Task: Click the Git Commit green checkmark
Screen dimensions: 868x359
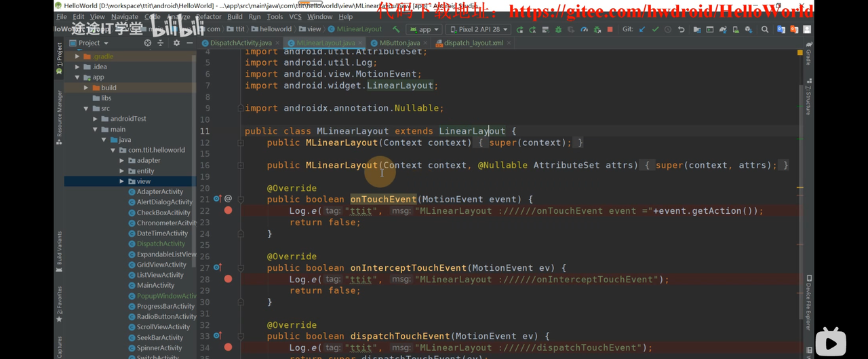Action: click(655, 29)
